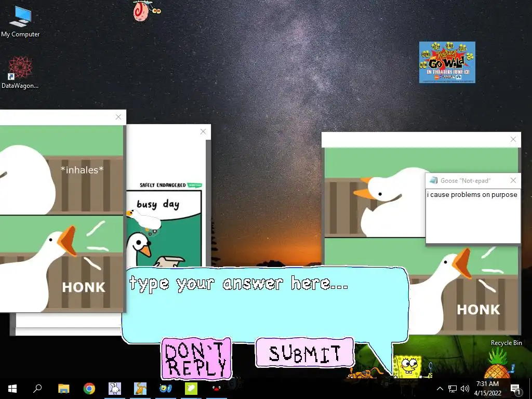Click the orange cat lying on the taskbar

(366, 373)
